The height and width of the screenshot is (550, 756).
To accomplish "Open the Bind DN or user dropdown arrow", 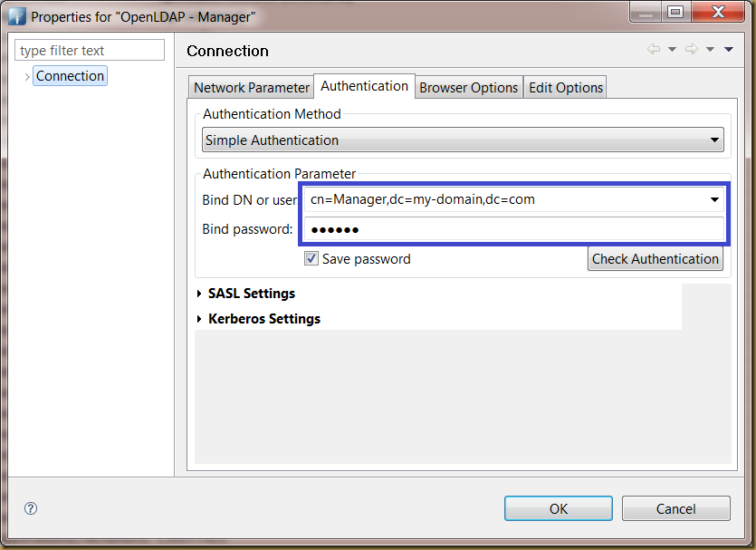I will [x=714, y=199].
